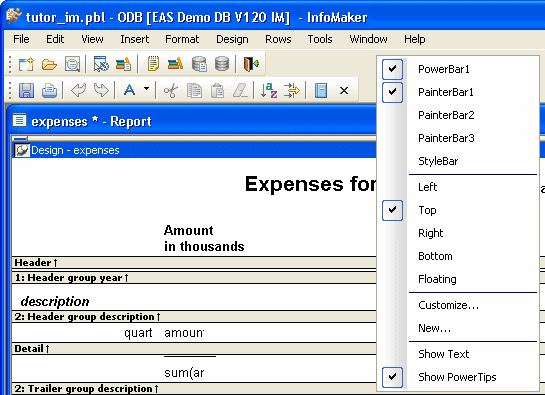Open the Window menu

(x=368, y=39)
